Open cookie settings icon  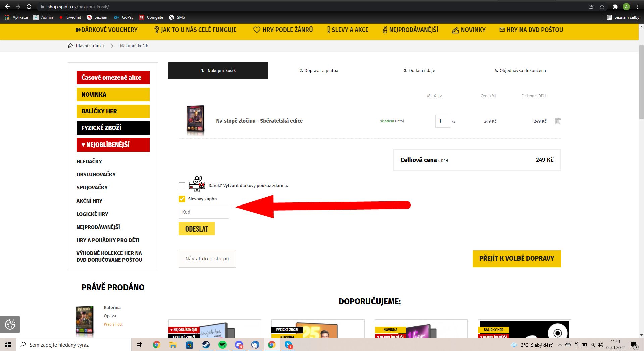click(10, 325)
